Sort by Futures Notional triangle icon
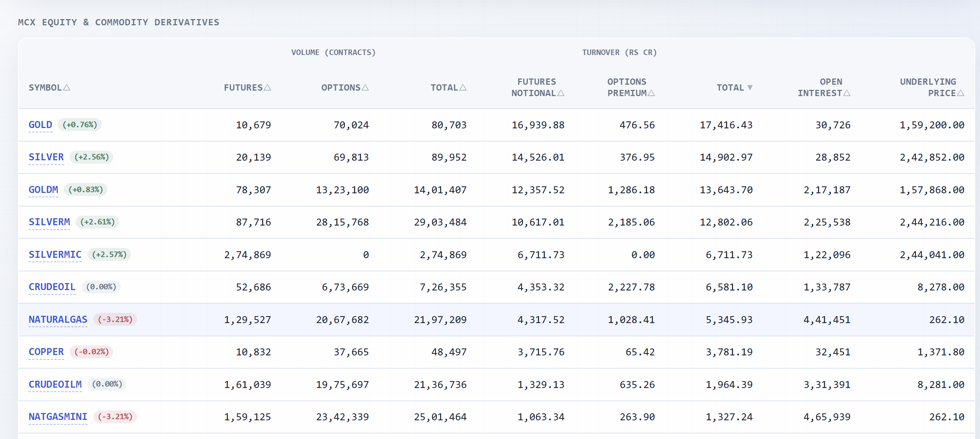Screen dimensions: 980x439 (x=561, y=93)
